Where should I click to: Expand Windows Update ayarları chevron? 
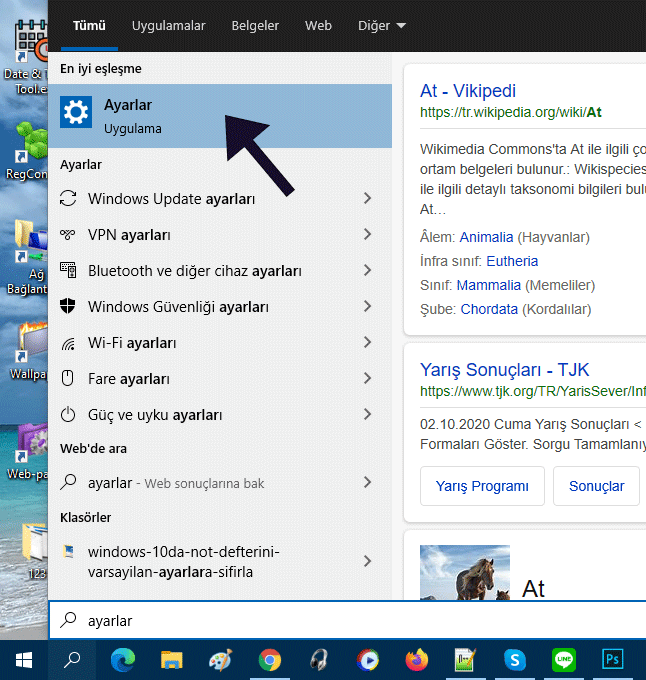click(x=367, y=199)
